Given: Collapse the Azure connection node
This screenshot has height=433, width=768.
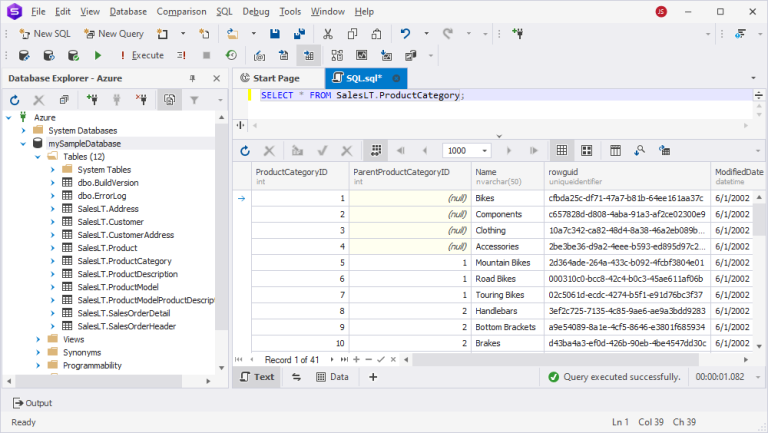Looking at the screenshot, I should pos(9,118).
